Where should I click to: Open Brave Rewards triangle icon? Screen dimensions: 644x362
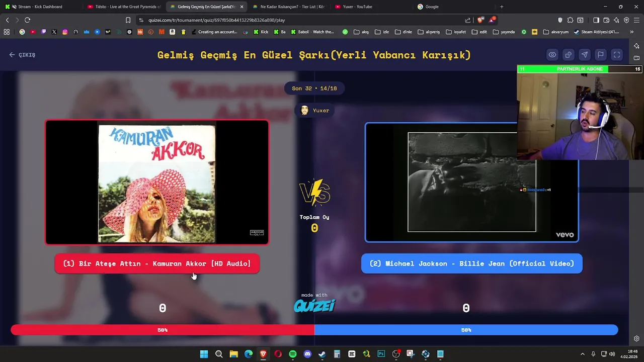coord(492,20)
